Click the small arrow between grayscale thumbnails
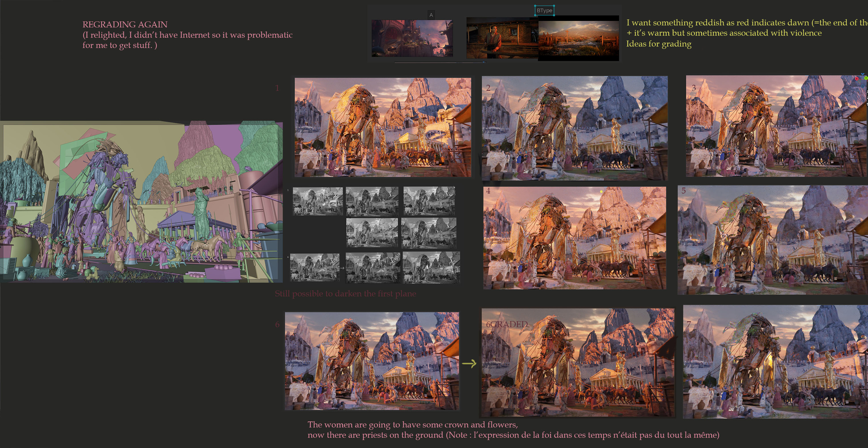 point(342,268)
